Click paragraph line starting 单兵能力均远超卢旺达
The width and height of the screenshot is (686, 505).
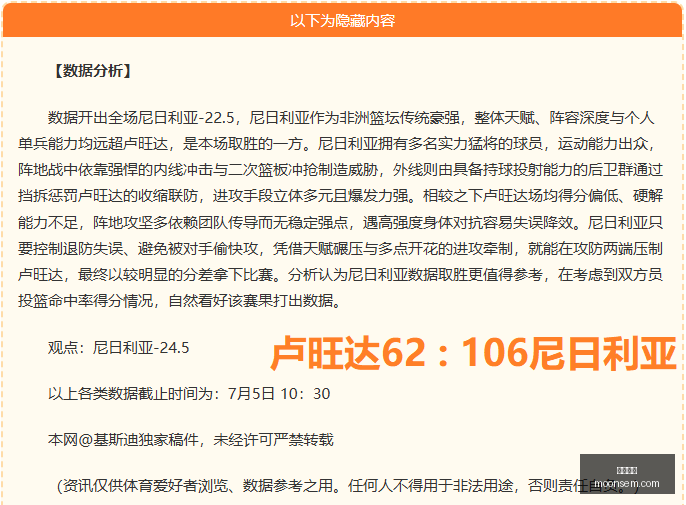point(337,144)
